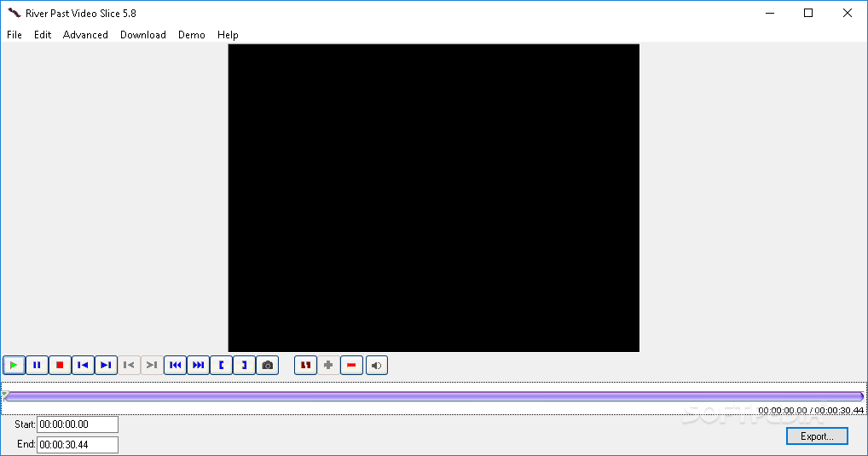Open the Help menu
This screenshot has width=868, height=456.
pyautogui.click(x=228, y=35)
